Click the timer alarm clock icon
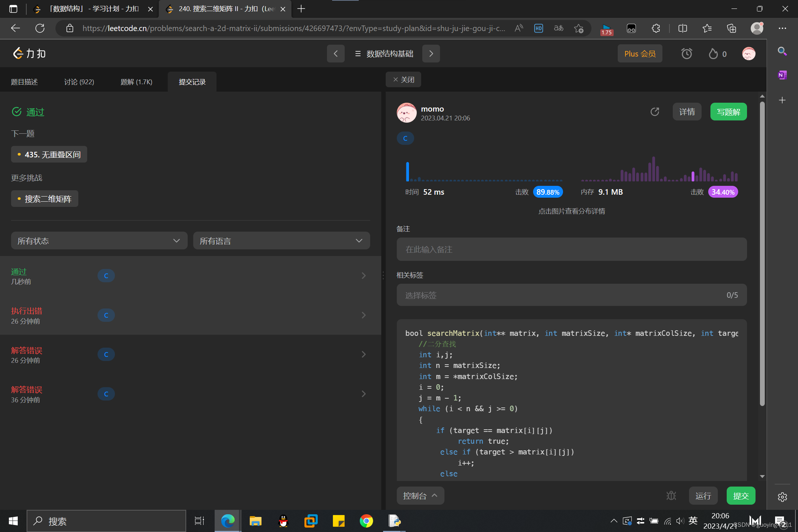 (686, 54)
